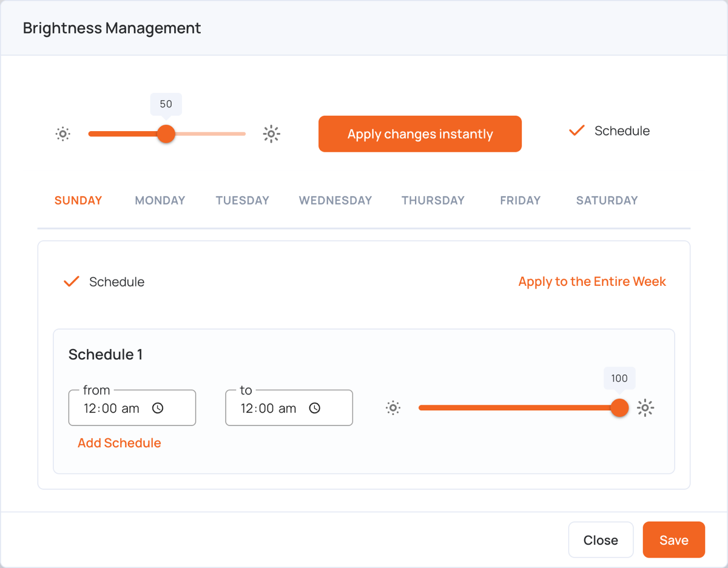Screen dimensions: 728x568
Task: Click the Brightness Management title text
Action: pos(112,28)
